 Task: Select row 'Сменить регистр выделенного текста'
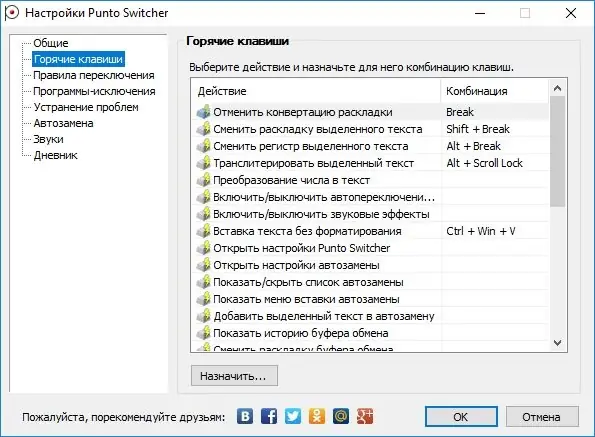coord(370,146)
